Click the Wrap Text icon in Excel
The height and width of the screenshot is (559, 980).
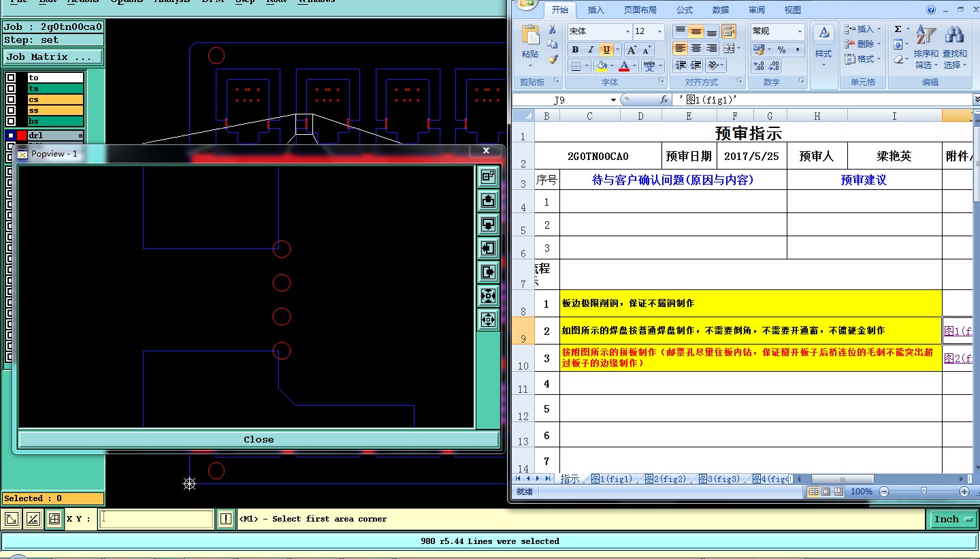(x=729, y=31)
